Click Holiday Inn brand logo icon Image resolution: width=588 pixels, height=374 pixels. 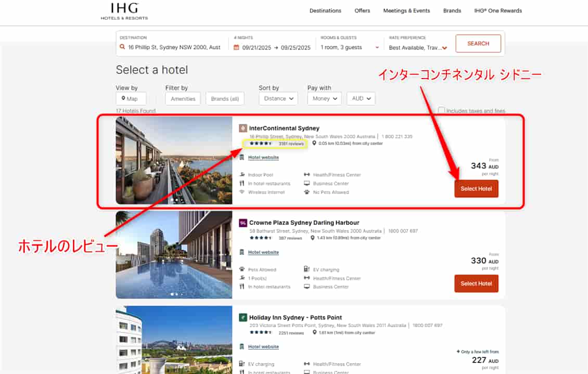[242, 317]
